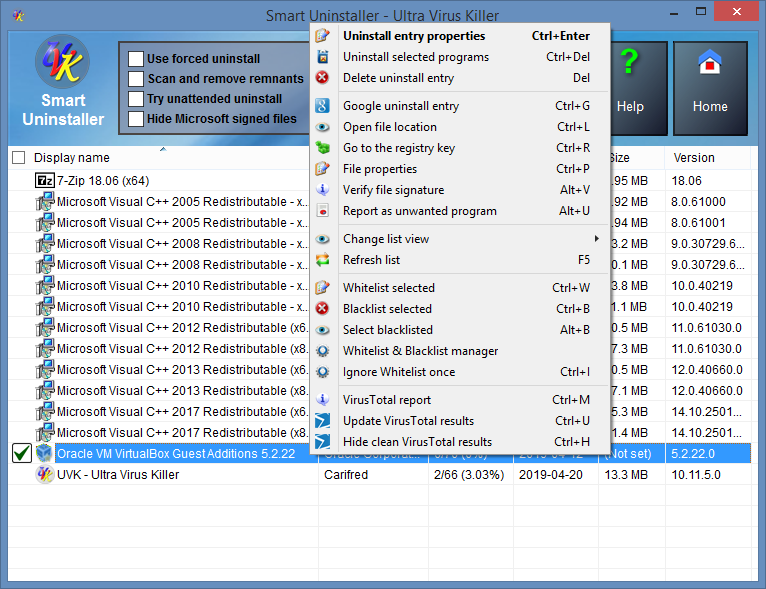Click the UVK Ultra Virus Killer row icon
766x589 pixels.
(x=44, y=474)
